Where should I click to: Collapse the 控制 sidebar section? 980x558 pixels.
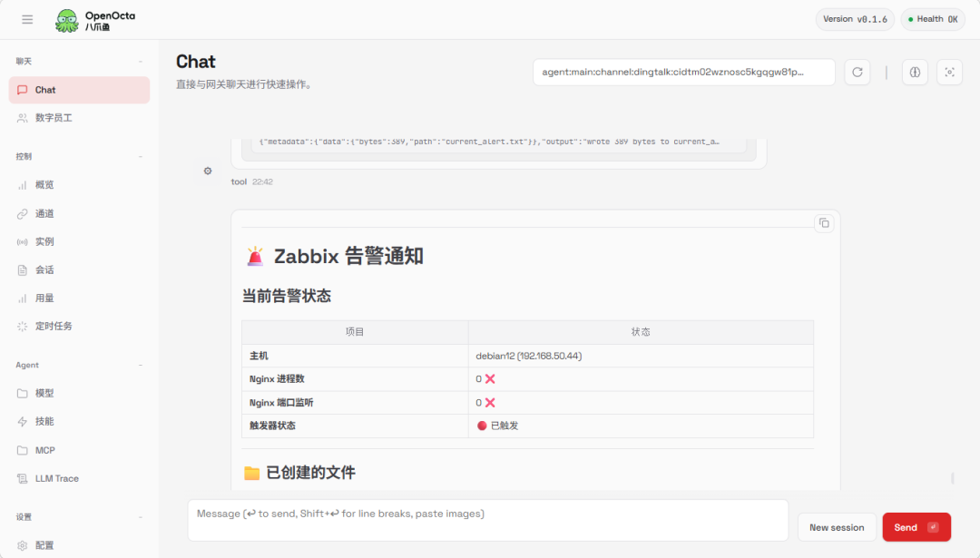[141, 157]
